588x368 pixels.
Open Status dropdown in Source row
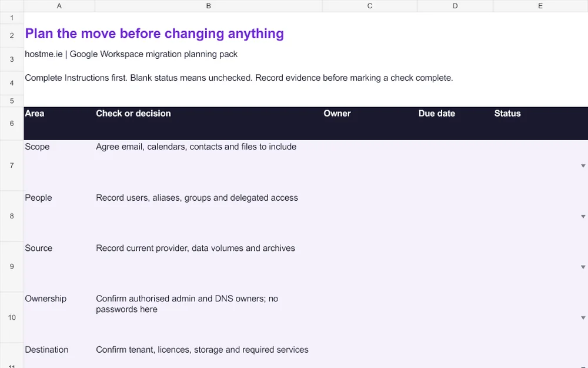(583, 267)
